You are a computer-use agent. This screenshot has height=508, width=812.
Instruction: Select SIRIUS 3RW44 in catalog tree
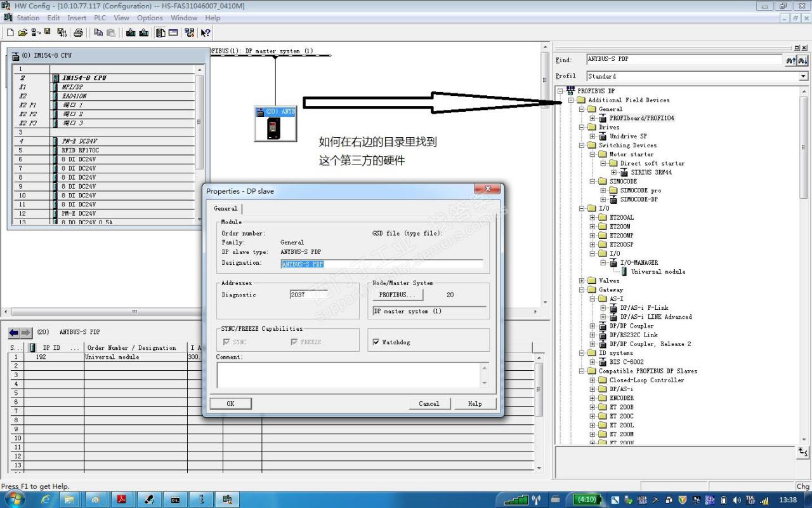(652, 172)
